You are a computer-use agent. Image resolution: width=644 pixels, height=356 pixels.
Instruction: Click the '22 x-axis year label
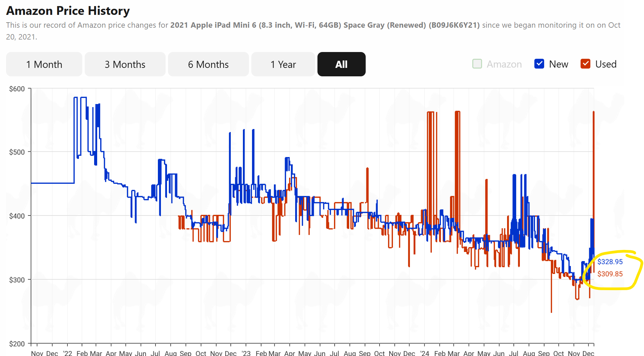[x=67, y=353]
